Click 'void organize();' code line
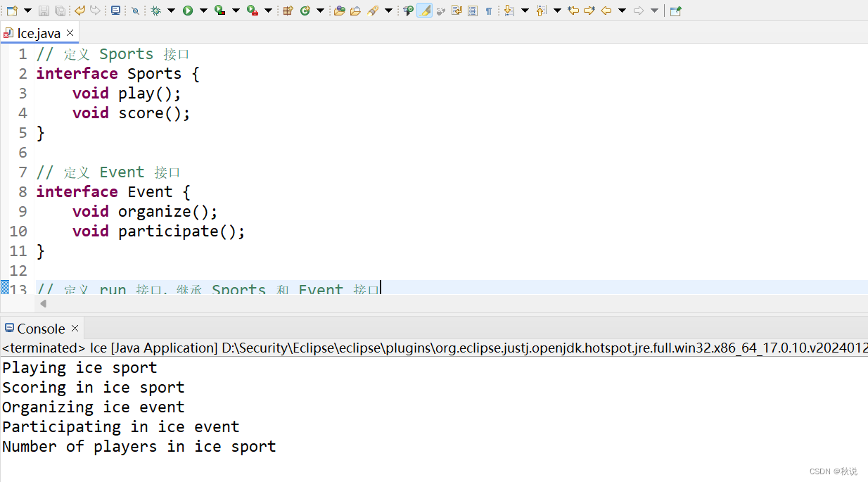Screen dimensions: 868x482 145,212
